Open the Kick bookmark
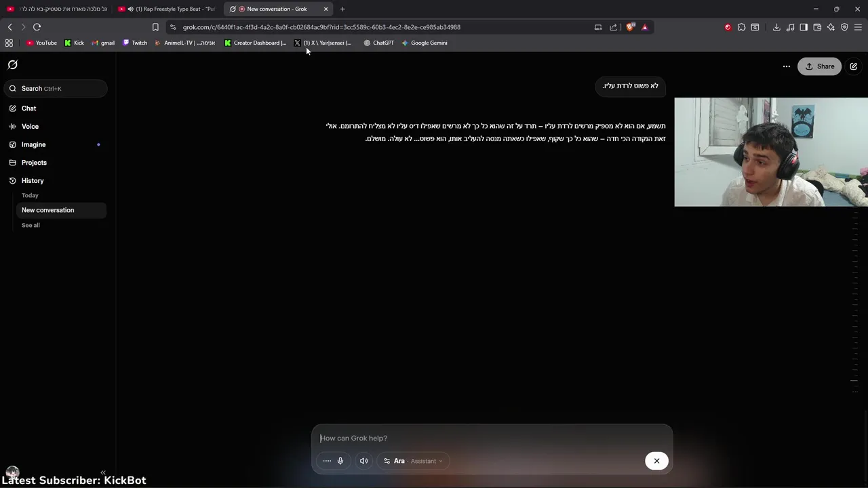The width and height of the screenshot is (868, 488). (x=74, y=43)
